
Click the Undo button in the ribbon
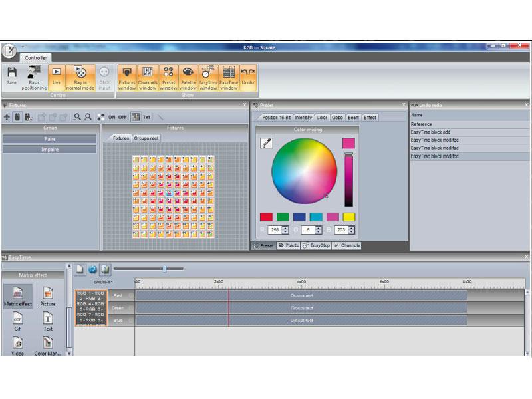247,76
